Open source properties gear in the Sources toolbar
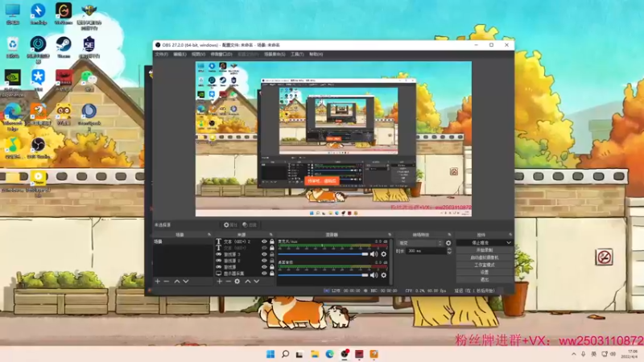644x362 pixels. (x=237, y=282)
